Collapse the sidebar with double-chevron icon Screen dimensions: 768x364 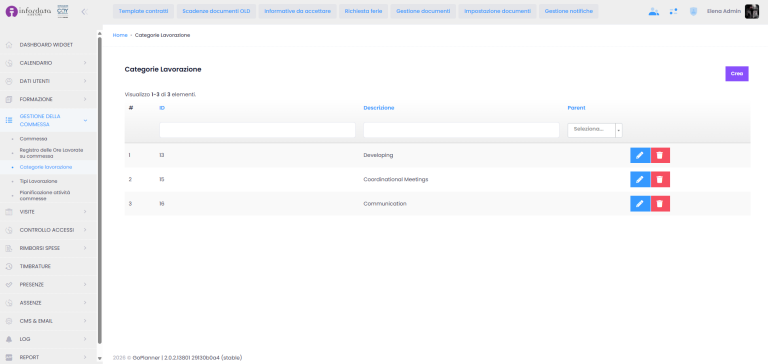[84, 11]
